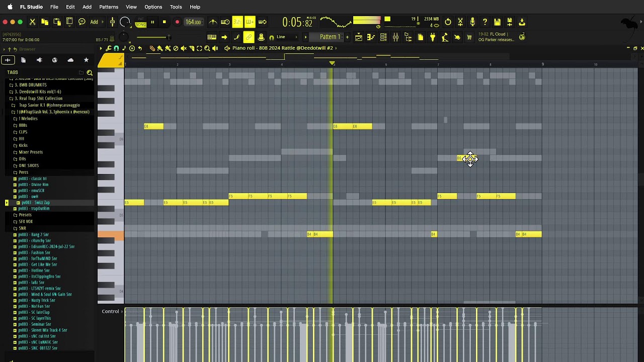The width and height of the screenshot is (644, 362).
Task: Open the Browser options arrow
Action: point(4,49)
